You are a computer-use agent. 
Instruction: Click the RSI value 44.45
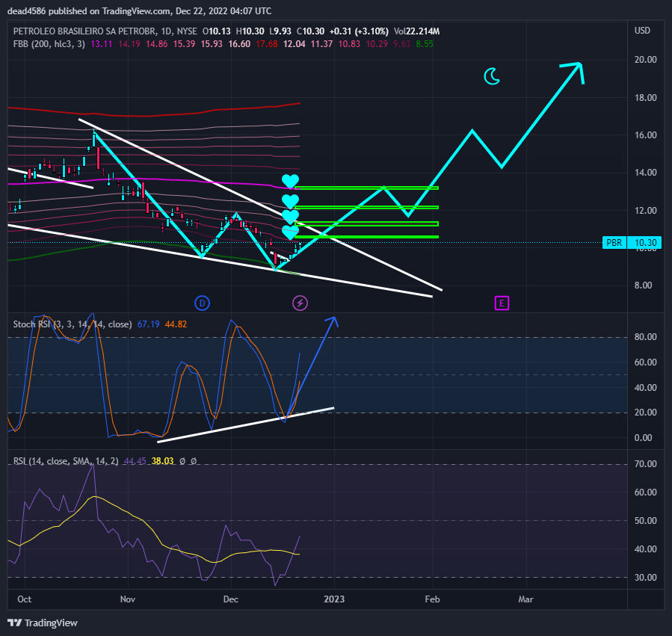pyautogui.click(x=135, y=461)
